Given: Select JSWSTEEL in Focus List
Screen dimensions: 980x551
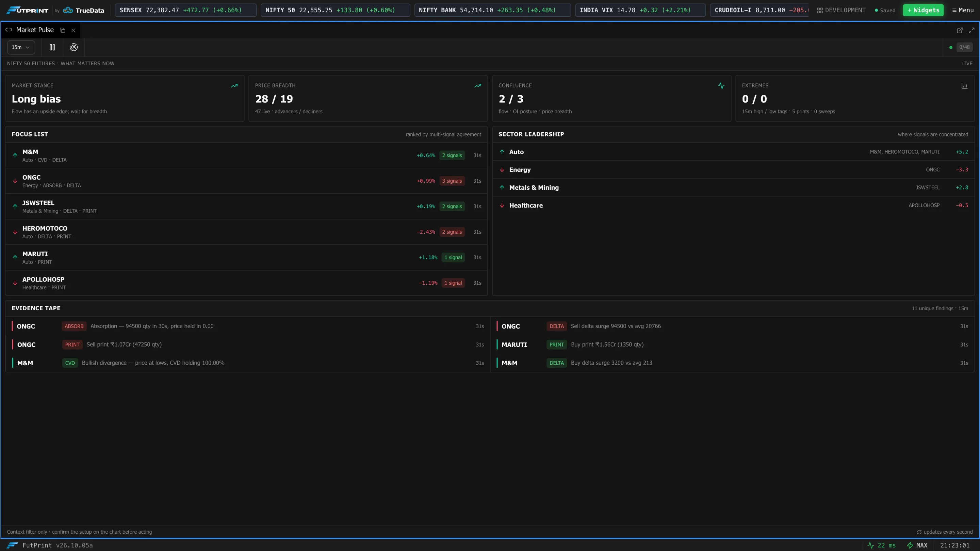Looking at the screenshot, I should point(246,206).
